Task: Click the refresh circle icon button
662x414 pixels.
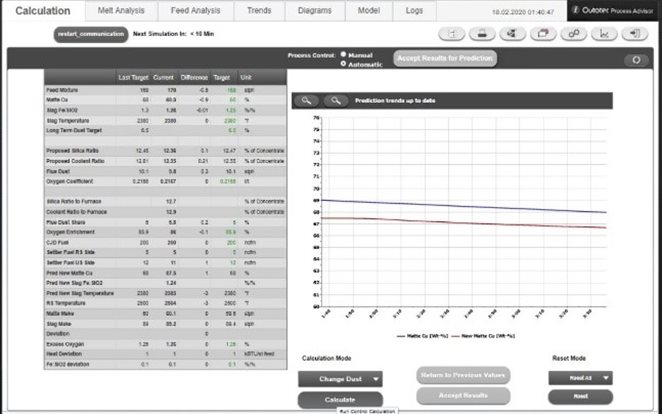Action: pos(635,60)
